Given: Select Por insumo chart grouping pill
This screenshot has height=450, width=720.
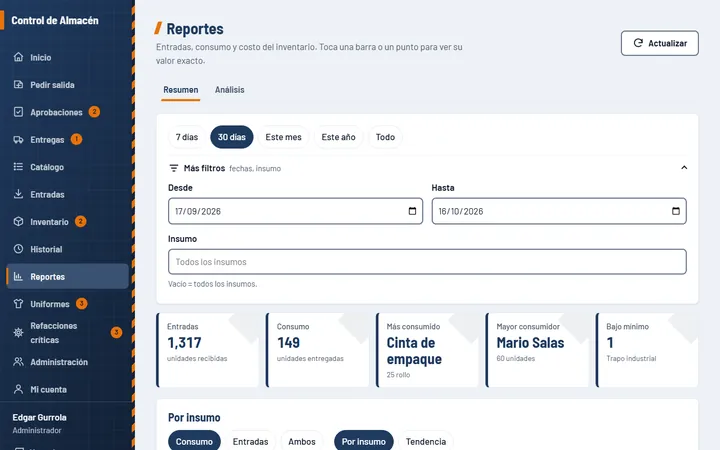Looking at the screenshot, I should pos(364,441).
